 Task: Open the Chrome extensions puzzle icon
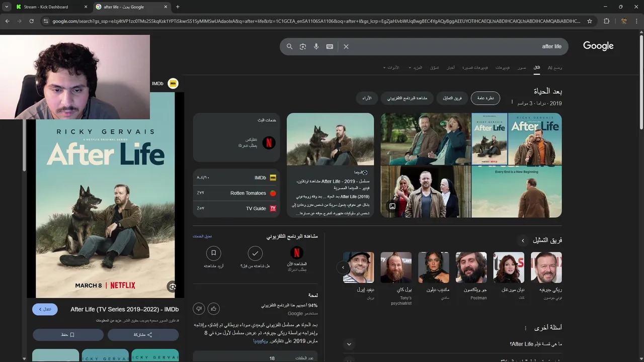(606, 21)
